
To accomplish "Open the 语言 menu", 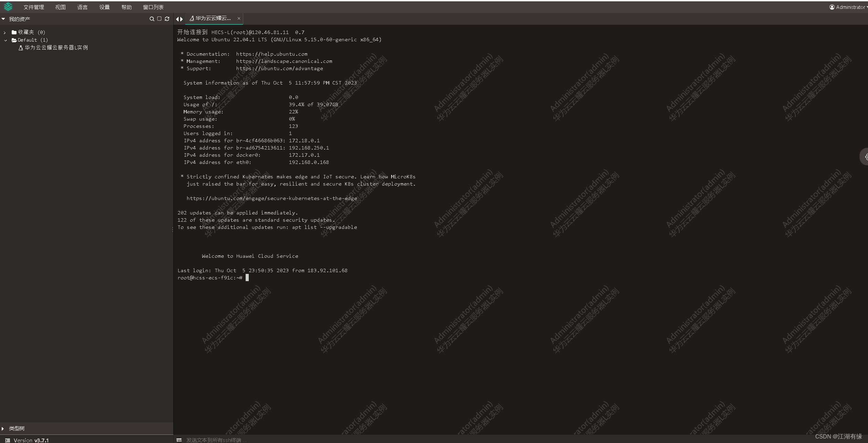I will [83, 7].
